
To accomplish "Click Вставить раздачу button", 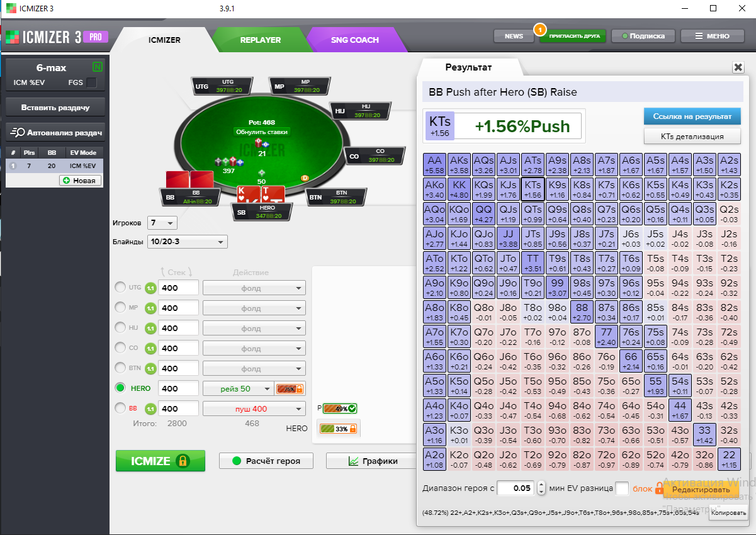I will click(x=55, y=108).
